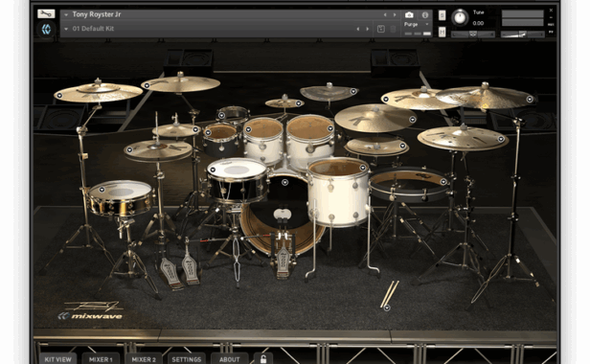Load the next kit preset arrow
The image size is (590, 364).
[x=368, y=29]
